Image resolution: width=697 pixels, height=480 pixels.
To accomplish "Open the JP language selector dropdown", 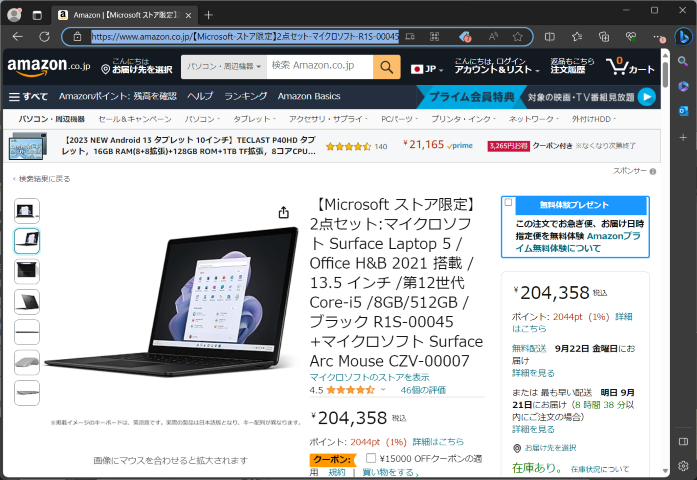I will coord(427,69).
